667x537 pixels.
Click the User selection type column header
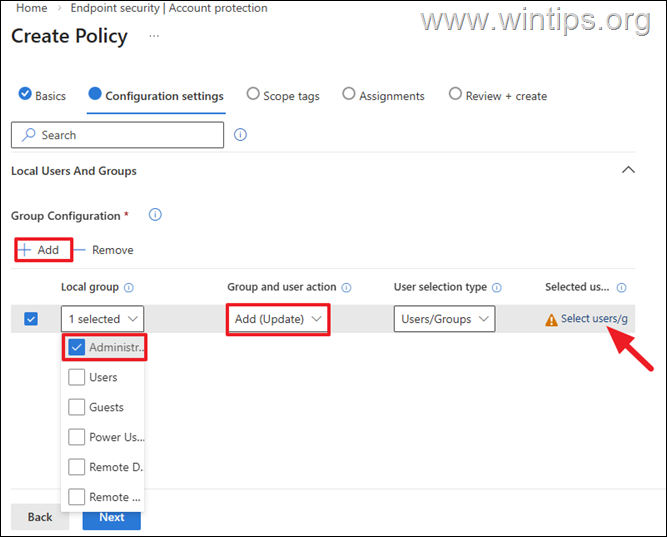coord(440,287)
